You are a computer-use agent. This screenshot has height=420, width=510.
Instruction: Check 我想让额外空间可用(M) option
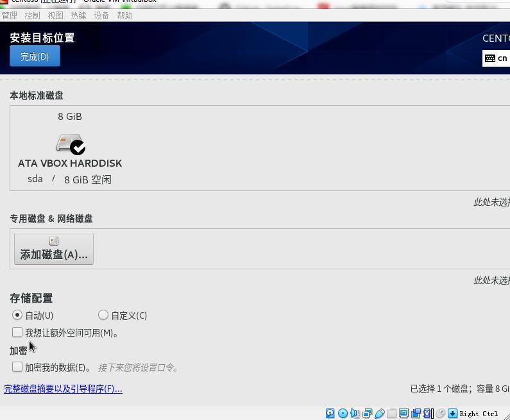(x=17, y=332)
